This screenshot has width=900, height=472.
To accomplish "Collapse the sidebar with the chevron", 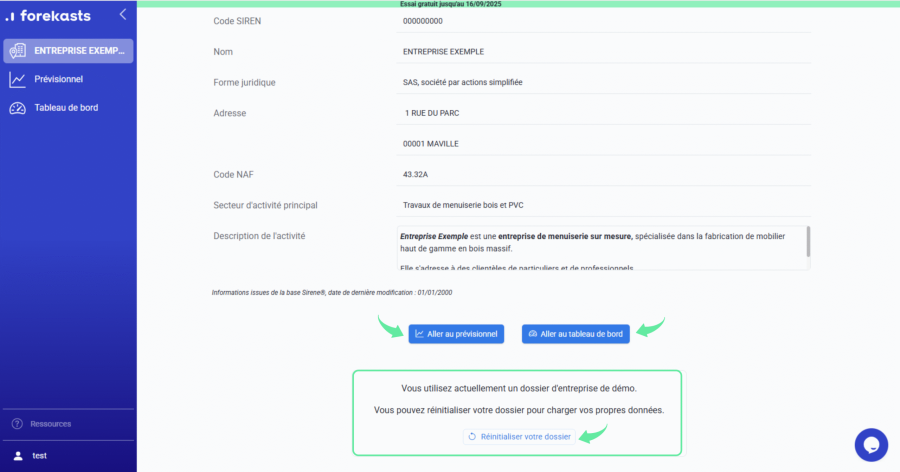I will point(122,14).
